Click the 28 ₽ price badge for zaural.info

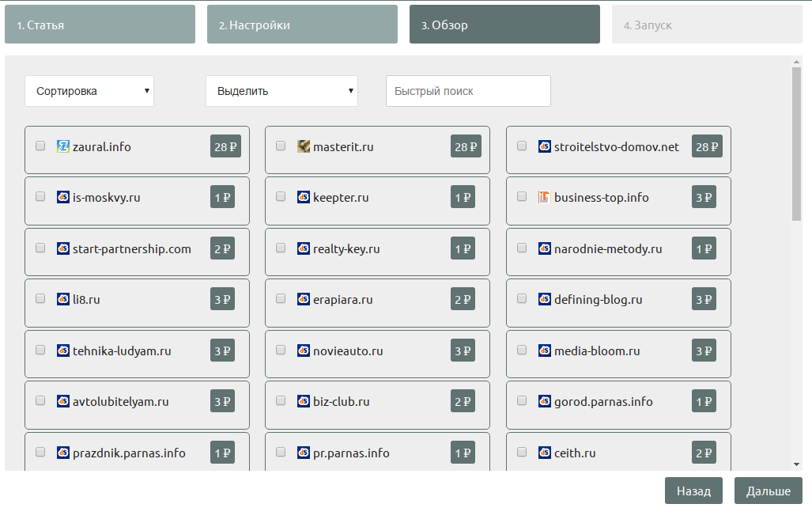click(225, 146)
